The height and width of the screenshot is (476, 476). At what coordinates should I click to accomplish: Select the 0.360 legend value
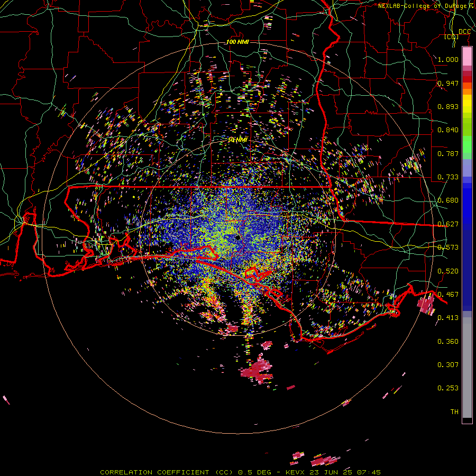(x=448, y=342)
